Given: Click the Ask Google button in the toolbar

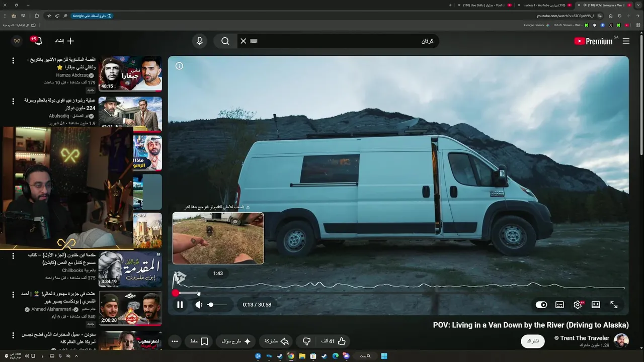Looking at the screenshot, I should [x=92, y=16].
